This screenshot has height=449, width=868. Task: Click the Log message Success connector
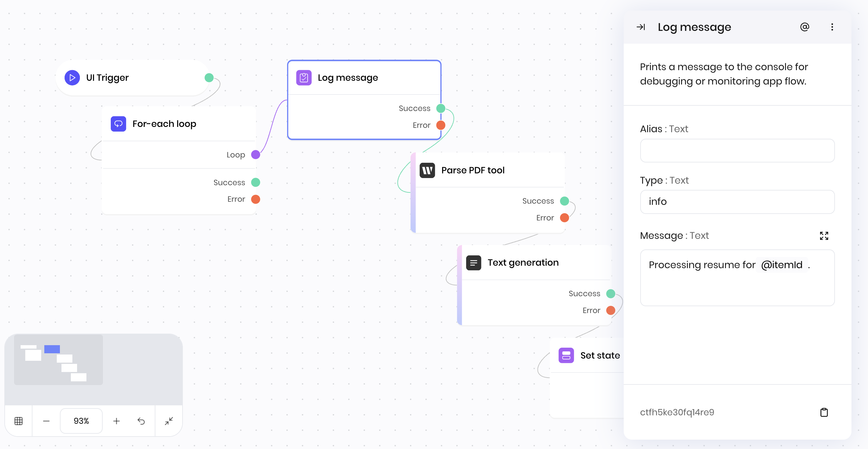point(441,109)
